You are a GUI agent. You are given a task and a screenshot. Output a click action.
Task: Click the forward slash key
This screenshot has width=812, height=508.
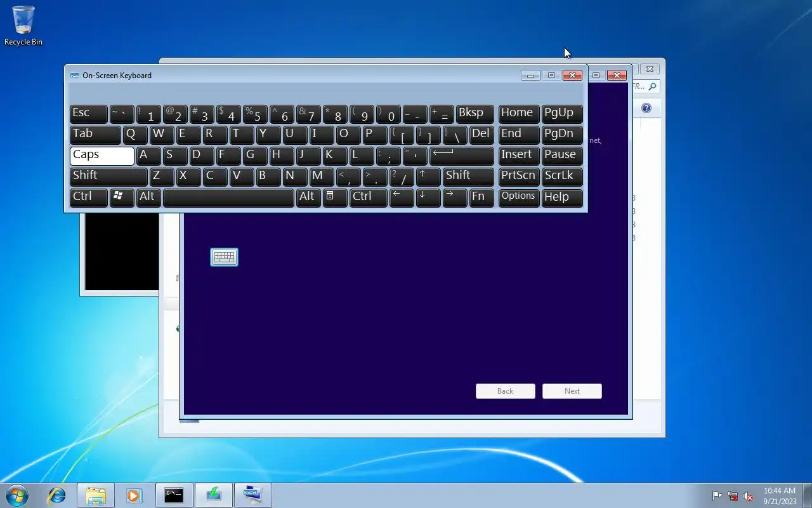(x=402, y=177)
